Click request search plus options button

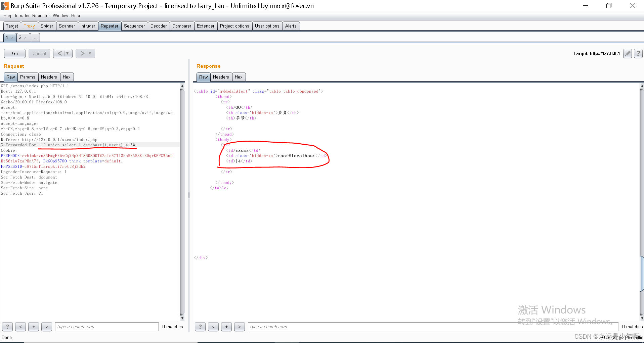[x=34, y=327]
